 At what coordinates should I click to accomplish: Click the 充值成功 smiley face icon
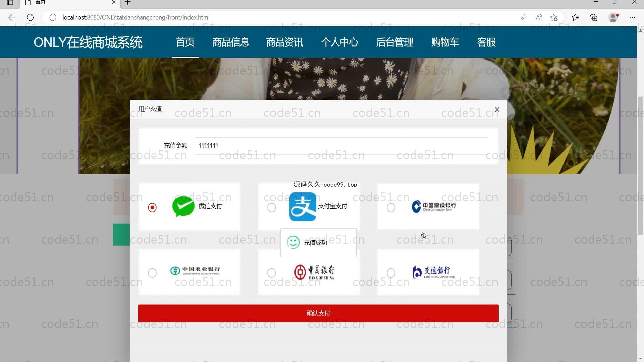[x=293, y=242]
